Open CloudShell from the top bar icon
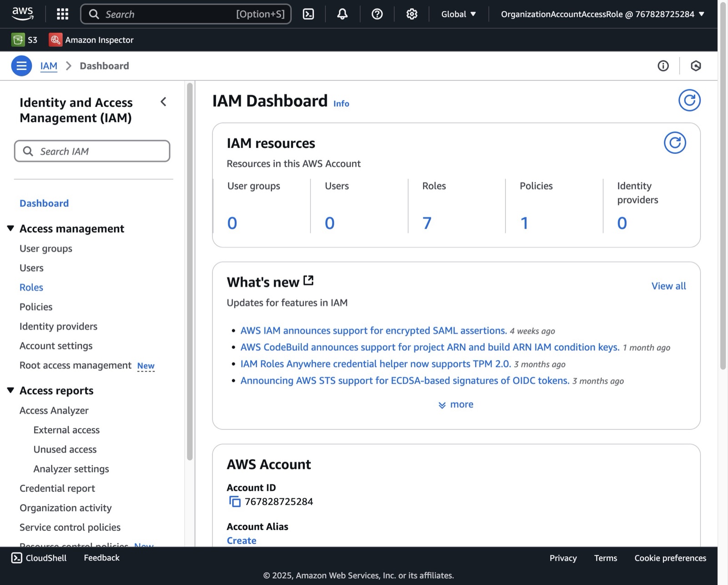The height and width of the screenshot is (585, 728). tap(308, 14)
